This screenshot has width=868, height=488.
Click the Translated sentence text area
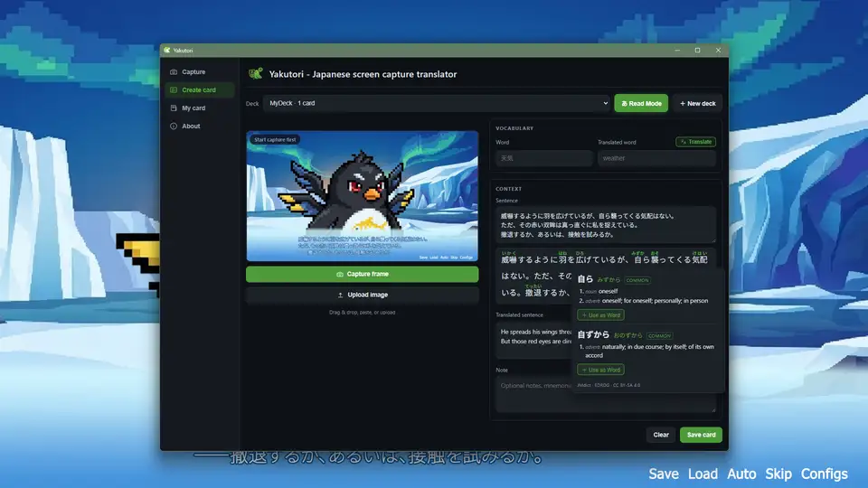point(534,341)
